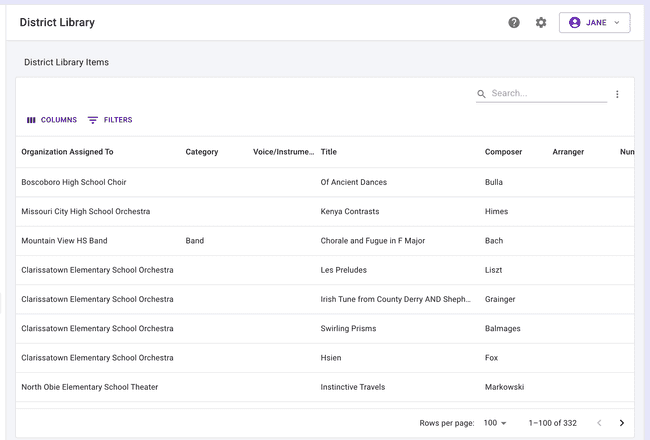Sort by the Category column header

click(202, 152)
